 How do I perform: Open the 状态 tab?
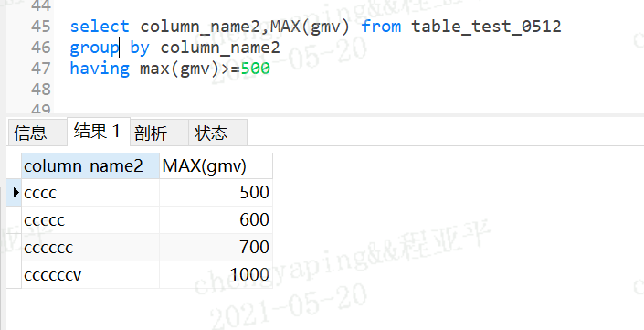[217, 133]
